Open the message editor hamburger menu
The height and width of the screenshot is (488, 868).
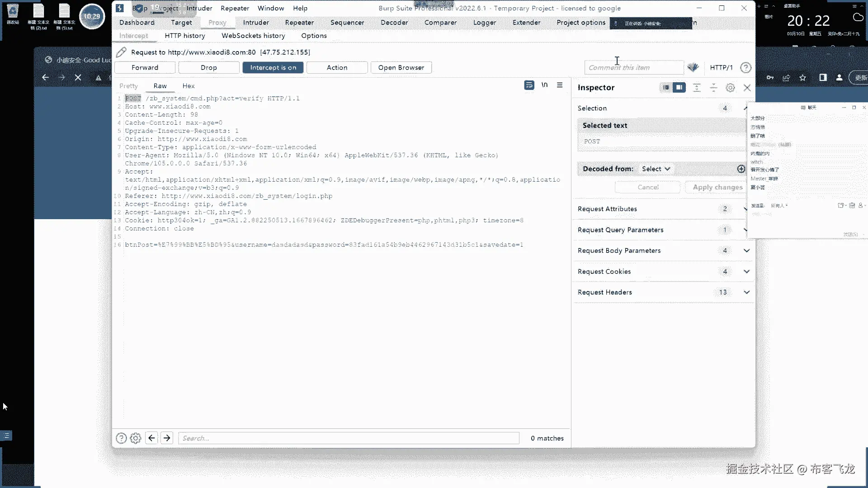[560, 85]
